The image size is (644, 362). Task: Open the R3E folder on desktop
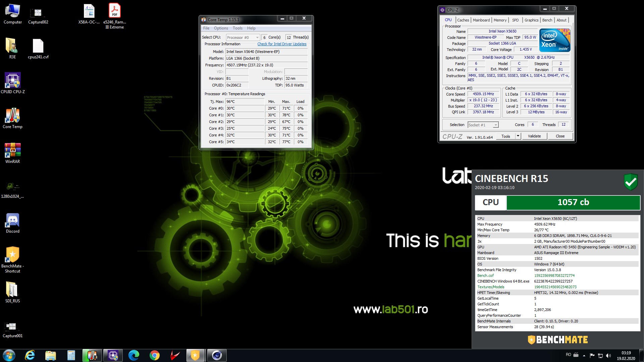pyautogui.click(x=12, y=49)
